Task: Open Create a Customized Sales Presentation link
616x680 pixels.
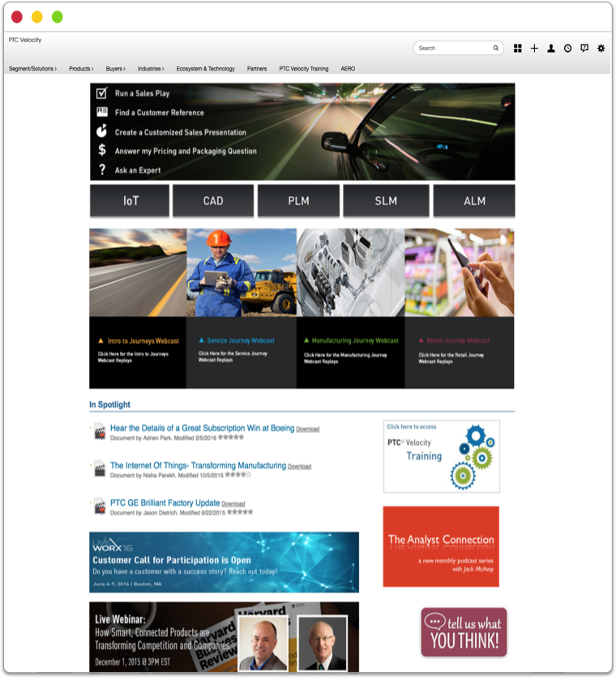Action: pos(181,132)
